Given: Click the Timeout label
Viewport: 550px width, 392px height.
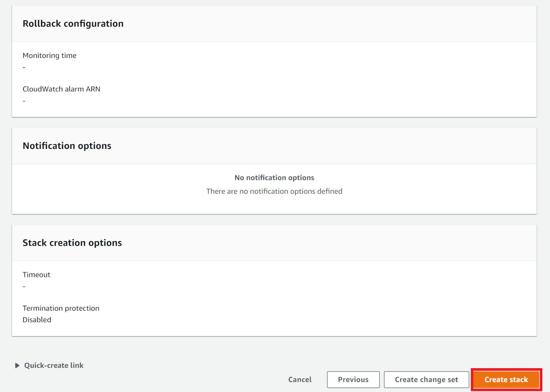Looking at the screenshot, I should coord(36,274).
